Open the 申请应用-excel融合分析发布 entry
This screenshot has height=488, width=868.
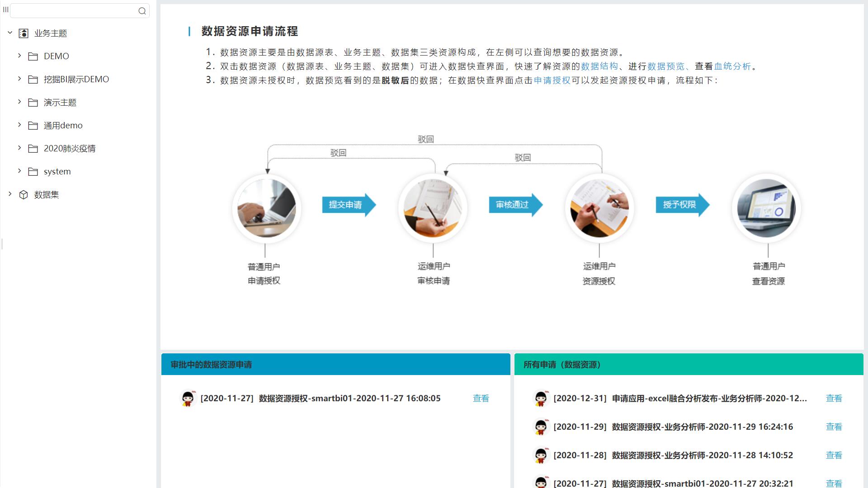coord(680,399)
